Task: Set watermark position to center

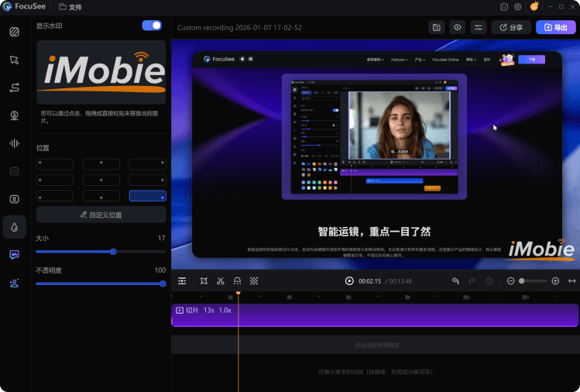Action: point(101,180)
